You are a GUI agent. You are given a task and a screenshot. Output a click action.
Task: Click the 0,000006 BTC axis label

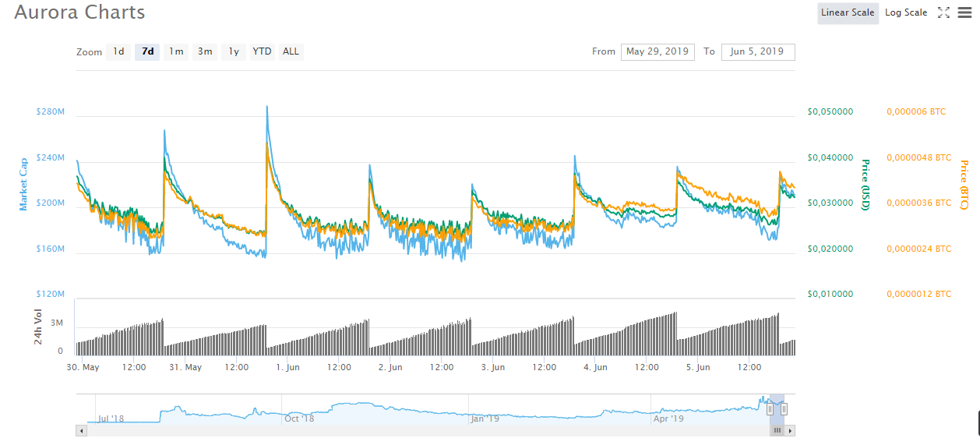[916, 111]
